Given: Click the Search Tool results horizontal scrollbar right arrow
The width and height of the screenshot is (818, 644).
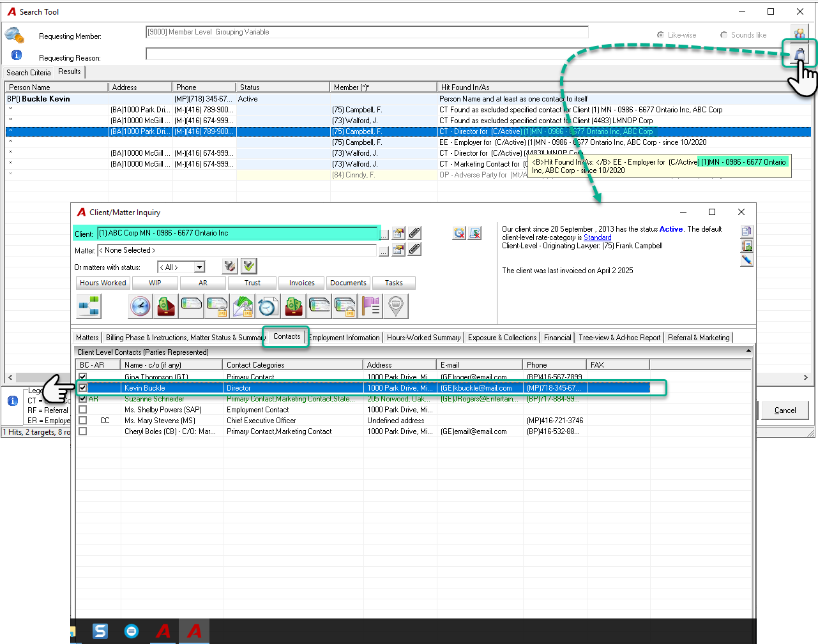Looking at the screenshot, I should (x=806, y=377).
